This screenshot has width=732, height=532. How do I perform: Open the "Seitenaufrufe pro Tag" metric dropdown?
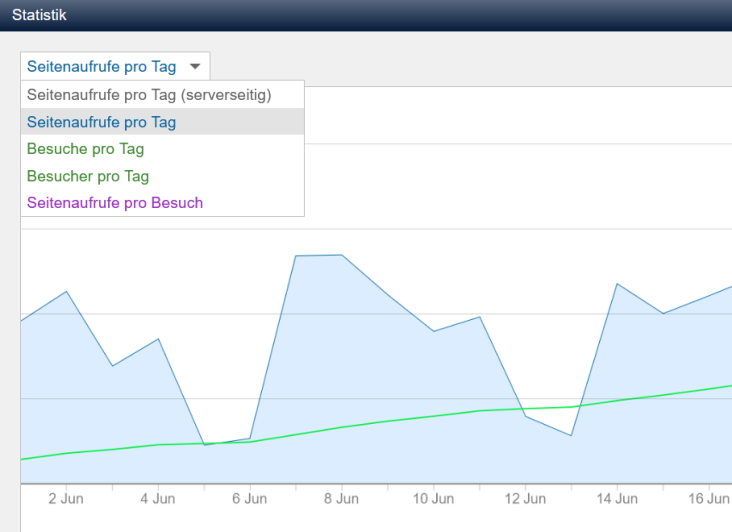pyautogui.click(x=102, y=67)
